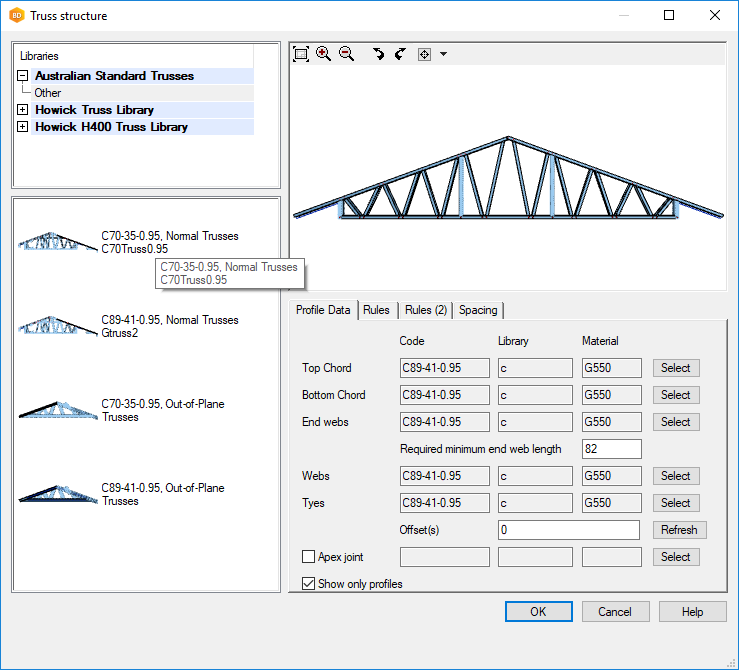Click the required minimum end web length field
The height and width of the screenshot is (670, 739).
610,449
